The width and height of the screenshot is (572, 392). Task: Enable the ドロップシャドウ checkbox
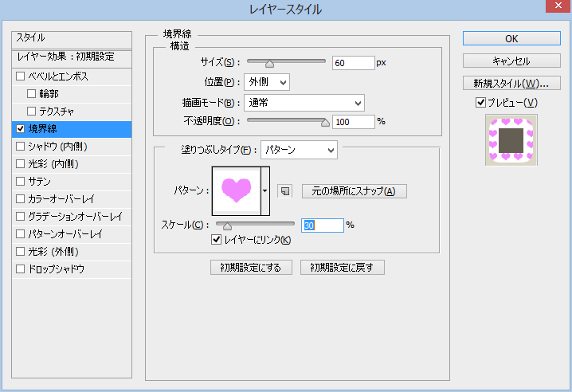[20, 269]
